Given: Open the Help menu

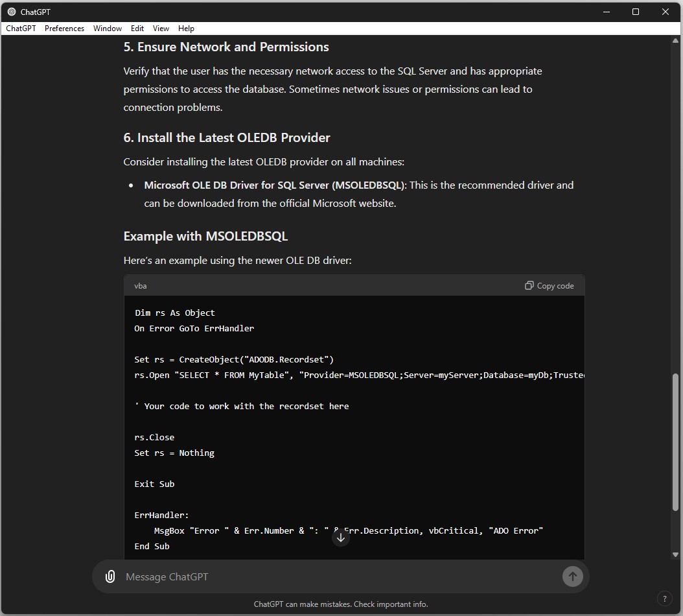Looking at the screenshot, I should (186, 29).
